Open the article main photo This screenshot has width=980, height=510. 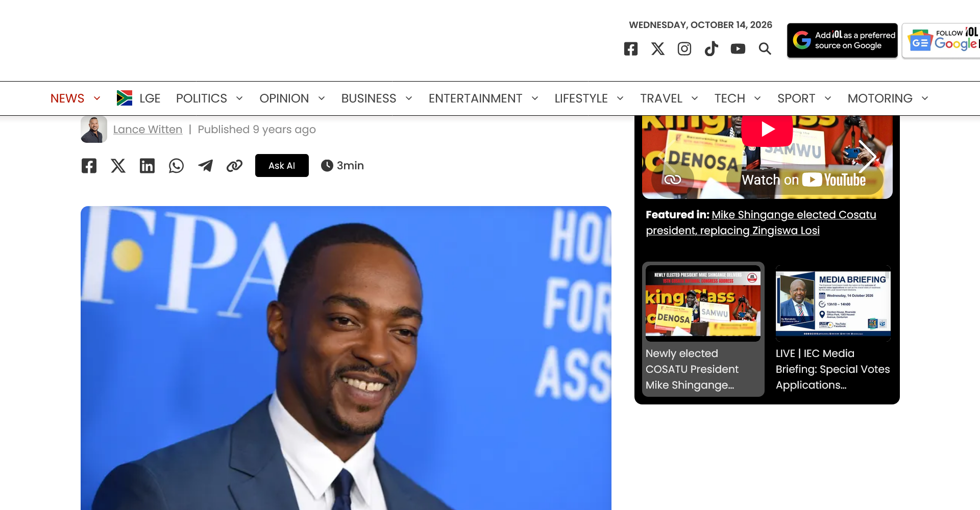click(346, 358)
